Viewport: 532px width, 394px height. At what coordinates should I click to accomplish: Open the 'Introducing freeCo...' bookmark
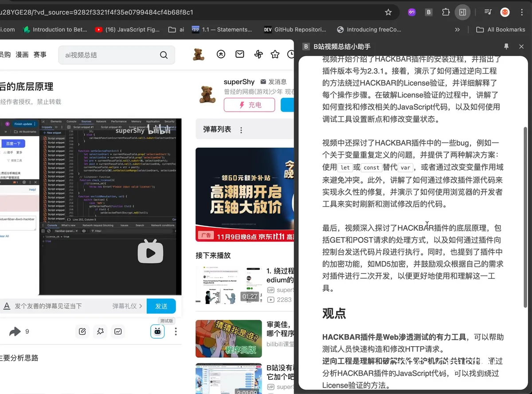point(369,30)
